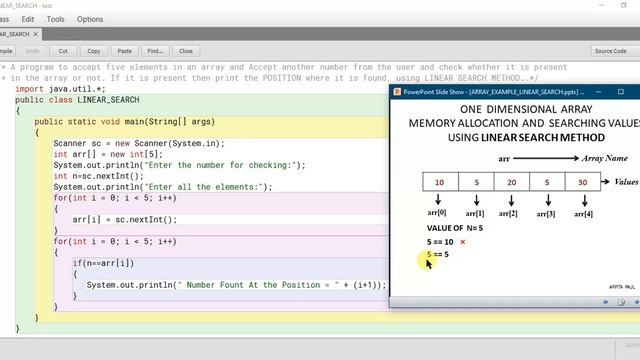Viewport: 640px width, 360px height.
Task: Click array cell with value 20 on slide
Action: coord(511,182)
